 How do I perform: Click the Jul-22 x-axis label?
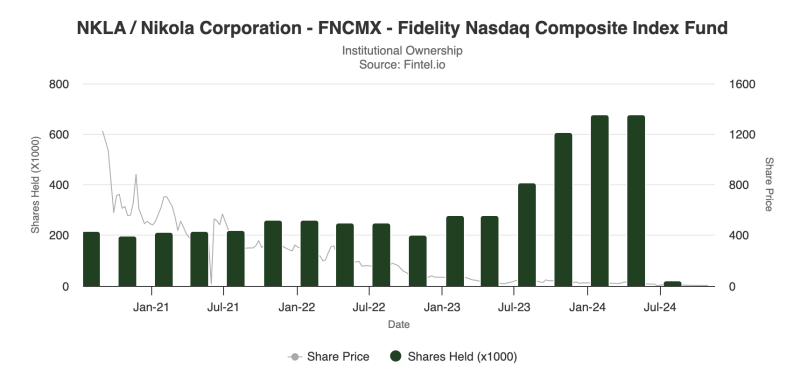click(x=369, y=307)
